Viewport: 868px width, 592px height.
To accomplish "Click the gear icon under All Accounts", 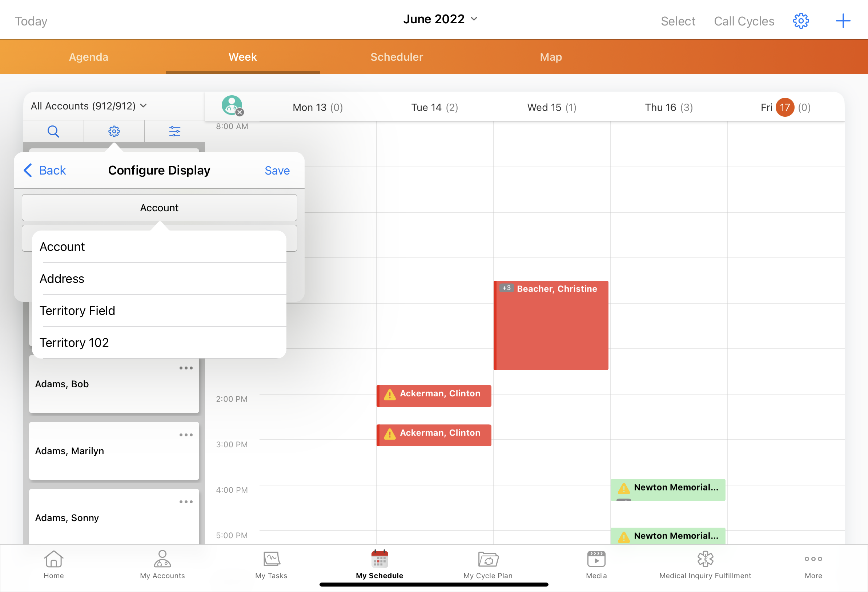I will pos(114,131).
